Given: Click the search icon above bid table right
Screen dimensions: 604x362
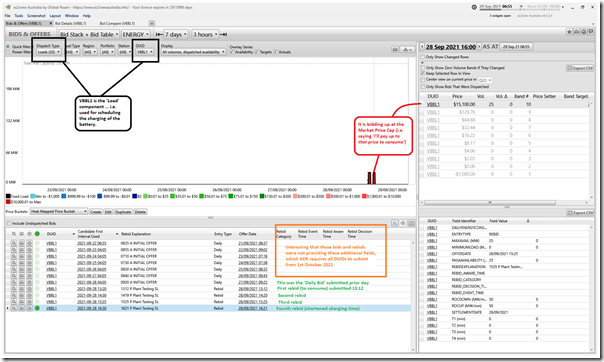Looking at the screenshot, I should click(x=395, y=223).
